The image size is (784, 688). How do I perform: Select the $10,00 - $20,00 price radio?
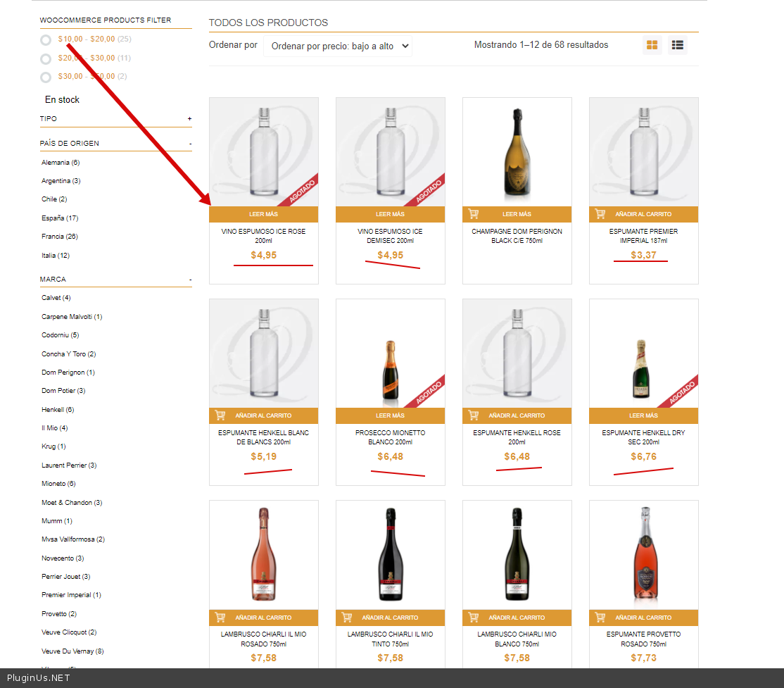pyautogui.click(x=46, y=40)
